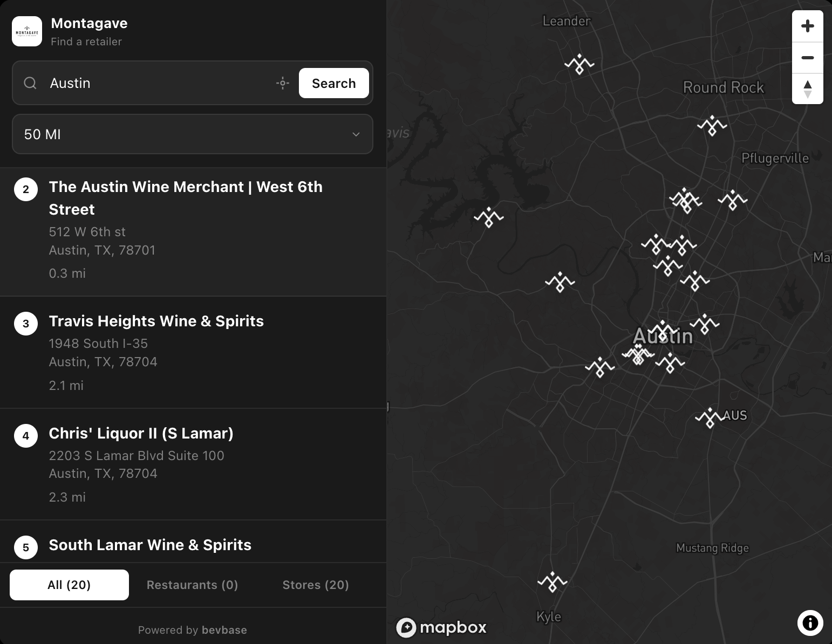Click address 512 W 6th st
The height and width of the screenshot is (644, 832).
(87, 232)
